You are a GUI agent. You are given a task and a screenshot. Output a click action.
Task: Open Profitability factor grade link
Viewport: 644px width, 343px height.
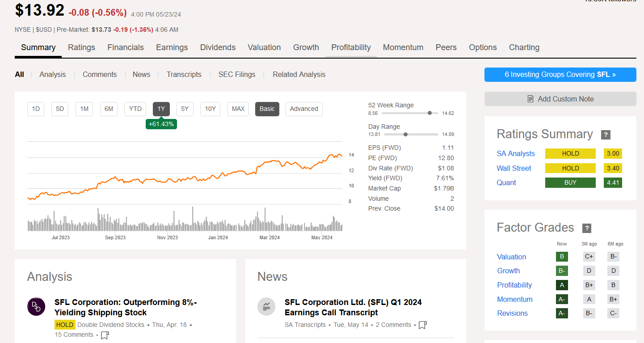point(514,285)
